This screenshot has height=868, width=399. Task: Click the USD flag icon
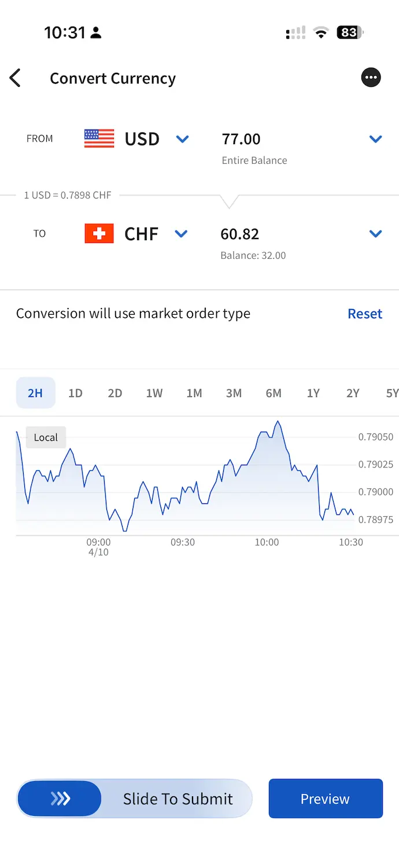98,139
